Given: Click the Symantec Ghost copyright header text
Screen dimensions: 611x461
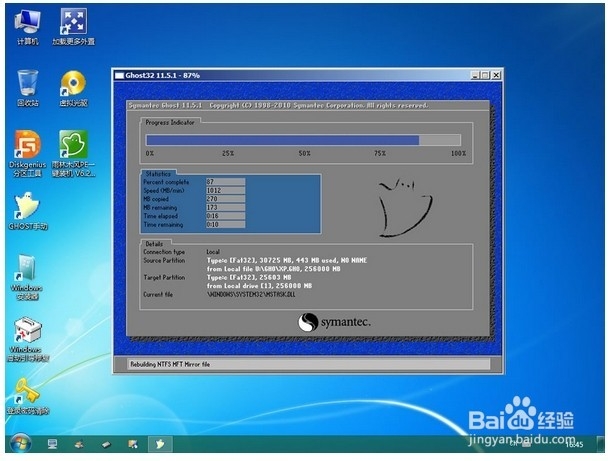Looking at the screenshot, I should 278,105.
